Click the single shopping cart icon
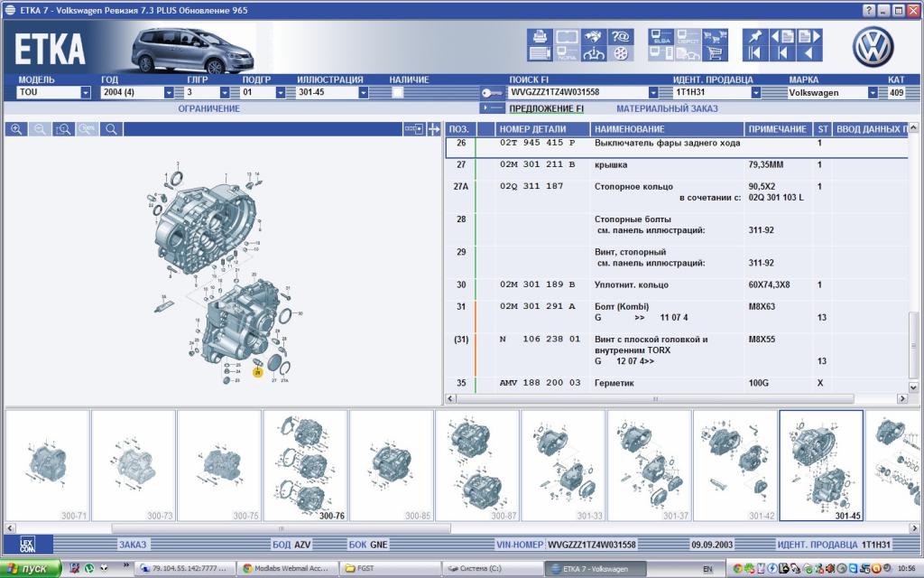 (x=715, y=53)
